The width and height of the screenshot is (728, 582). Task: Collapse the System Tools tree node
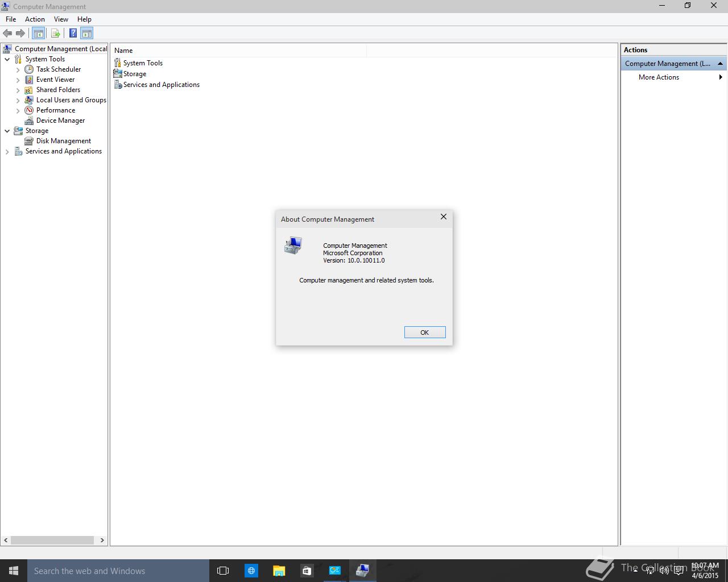click(7, 59)
